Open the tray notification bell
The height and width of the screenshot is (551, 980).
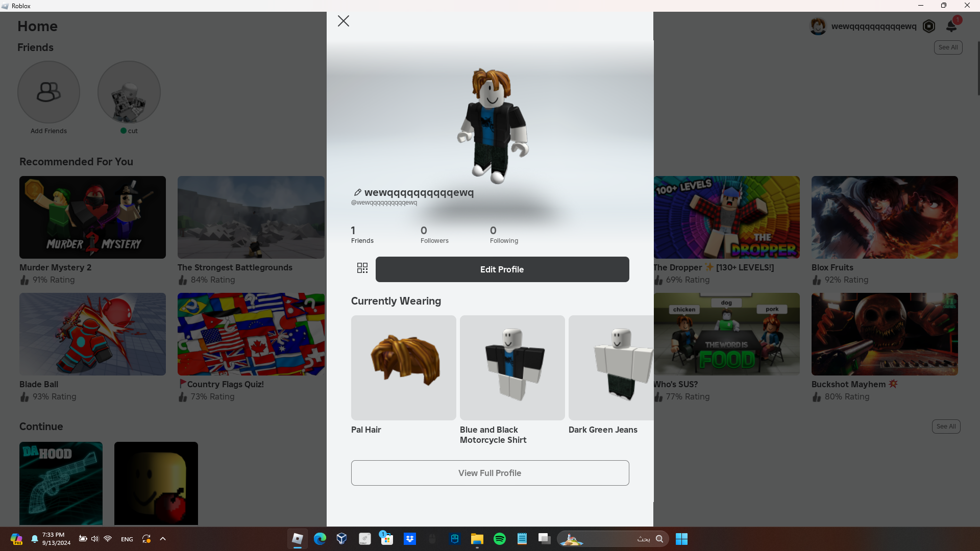click(x=35, y=539)
